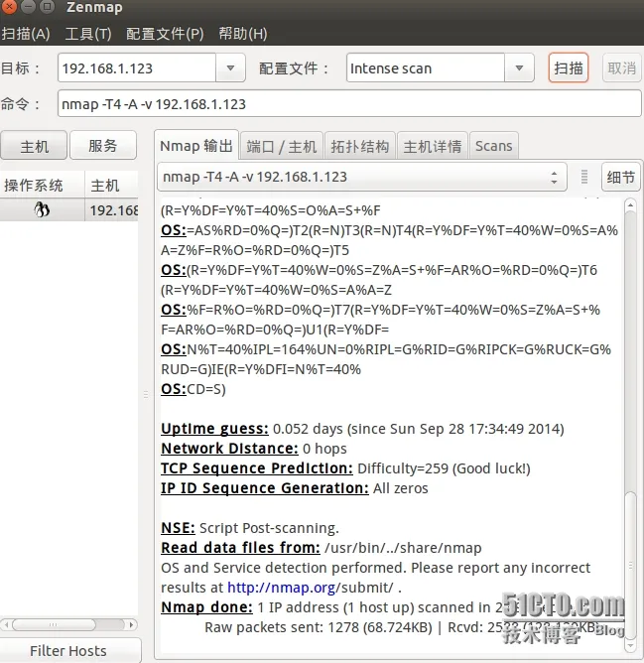Click the Raw packets sent: 1278 text
Viewport: 644px width, 663px height.
(x=282, y=627)
